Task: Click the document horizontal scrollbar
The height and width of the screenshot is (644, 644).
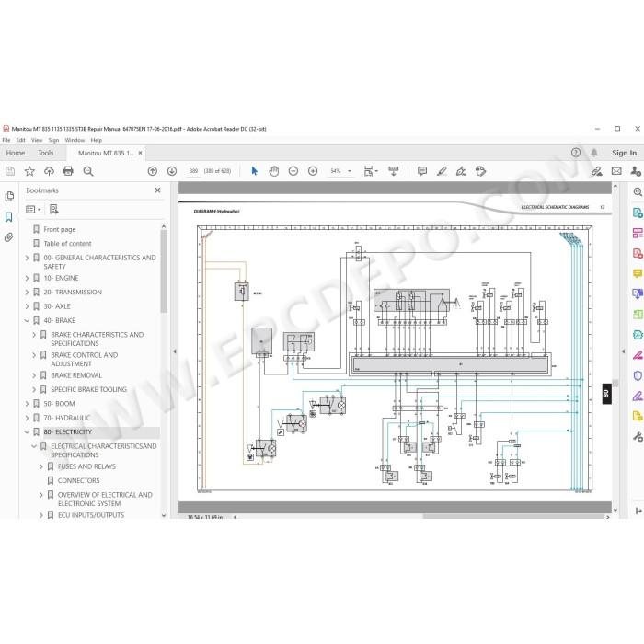Action: (515, 517)
